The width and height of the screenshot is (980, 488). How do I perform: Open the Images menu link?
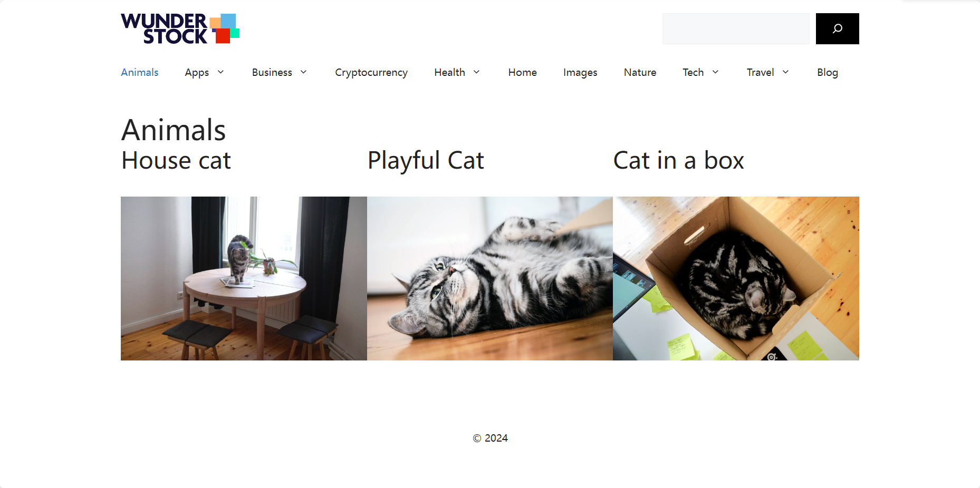580,72
